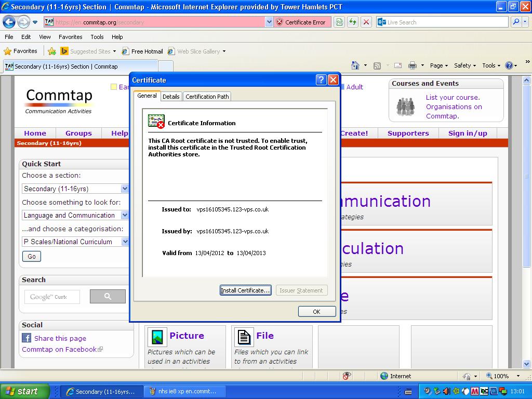Close the Certificate dialog
The height and width of the screenshot is (399, 532).
click(333, 79)
